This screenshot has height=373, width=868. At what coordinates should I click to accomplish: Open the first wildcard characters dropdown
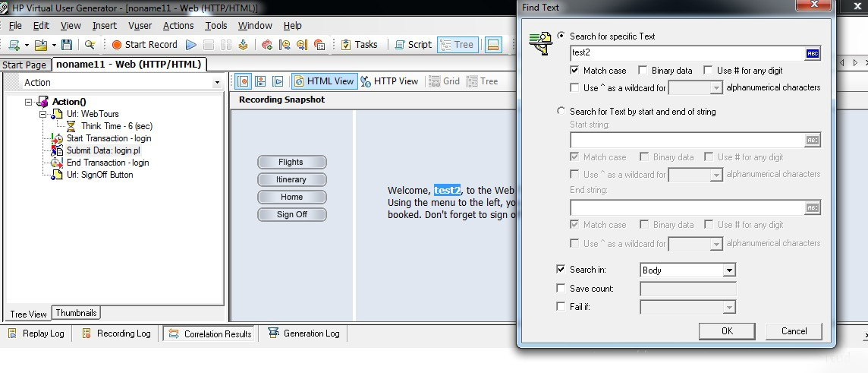click(x=717, y=87)
